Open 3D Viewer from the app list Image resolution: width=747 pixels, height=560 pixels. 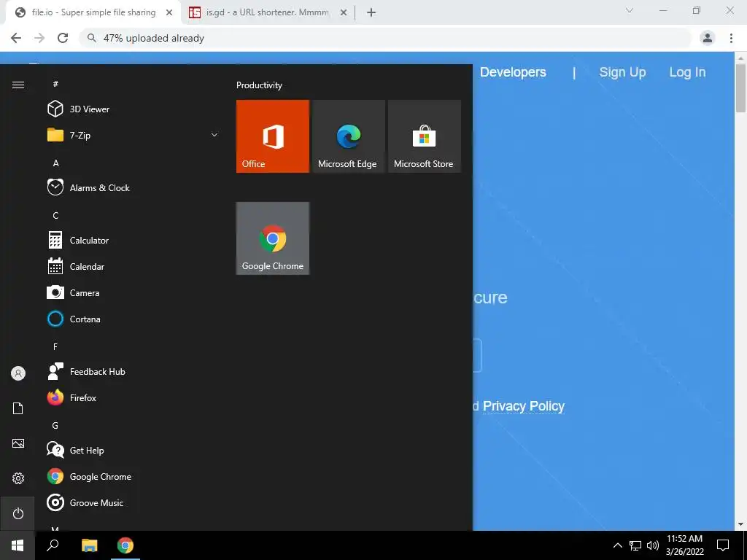pyautogui.click(x=133, y=109)
